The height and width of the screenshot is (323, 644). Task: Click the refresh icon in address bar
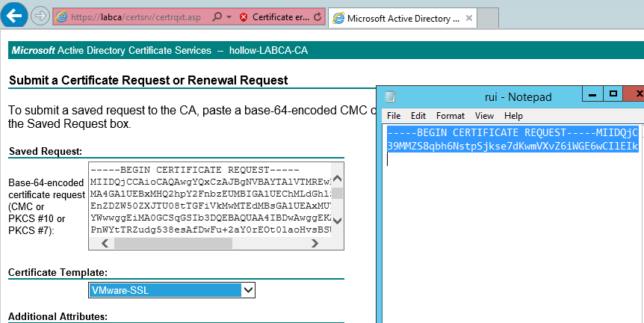318,16
